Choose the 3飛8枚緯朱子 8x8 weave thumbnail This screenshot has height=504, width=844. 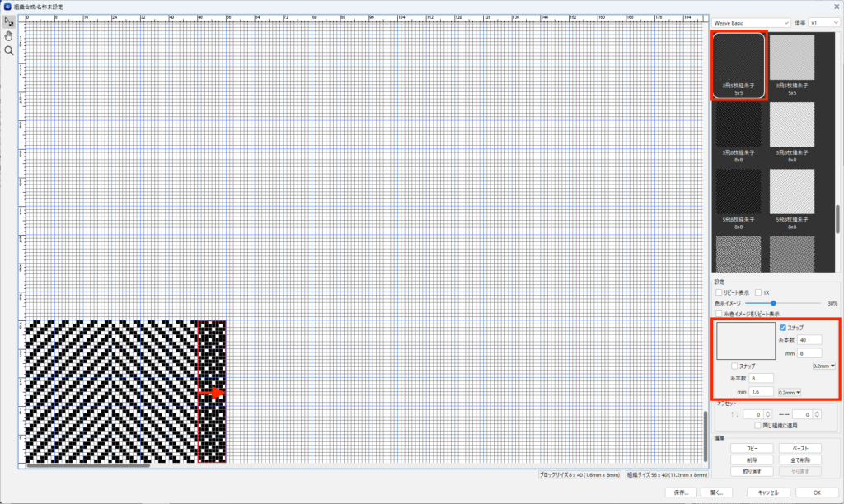pyautogui.click(x=792, y=133)
